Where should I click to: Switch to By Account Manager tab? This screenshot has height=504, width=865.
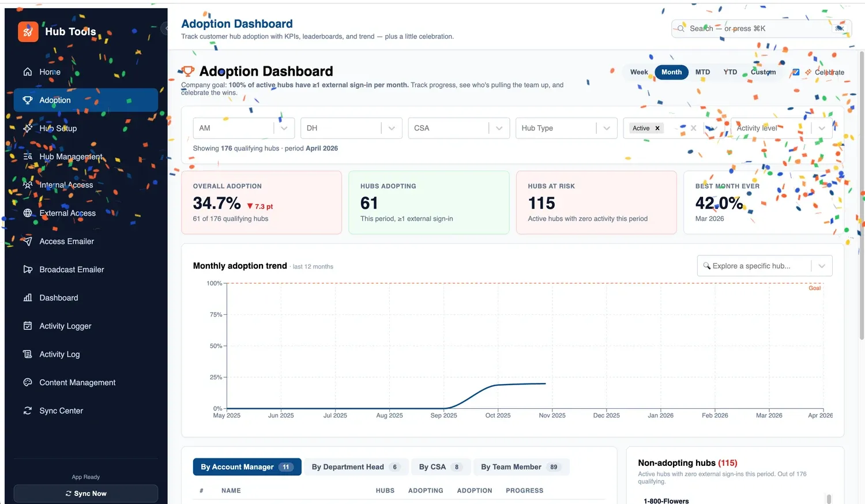click(247, 467)
